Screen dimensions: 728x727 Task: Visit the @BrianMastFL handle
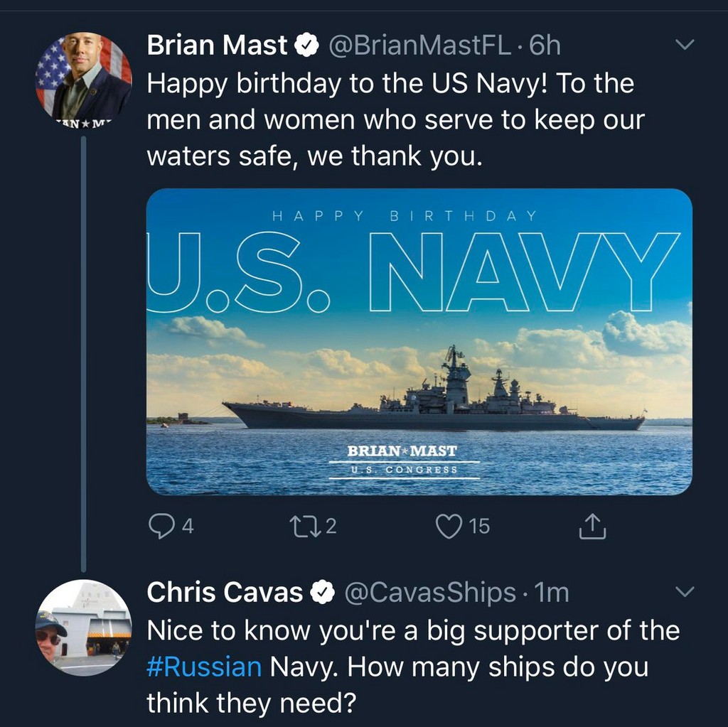418,46
